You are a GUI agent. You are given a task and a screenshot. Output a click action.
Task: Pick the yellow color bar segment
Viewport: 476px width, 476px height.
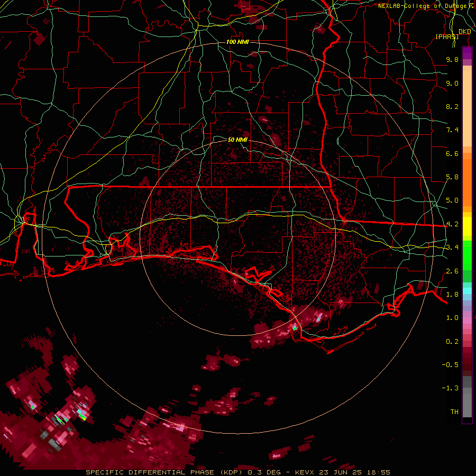tap(467, 226)
